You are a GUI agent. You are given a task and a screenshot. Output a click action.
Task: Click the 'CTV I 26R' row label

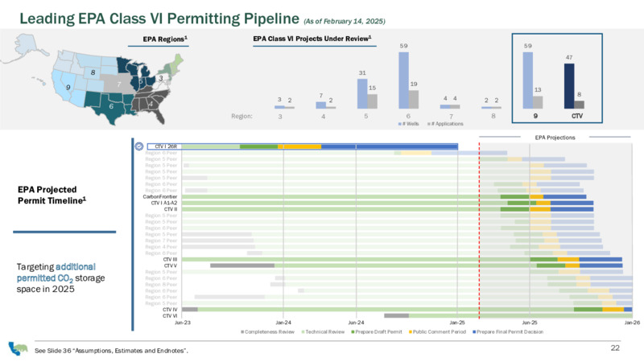pyautogui.click(x=166, y=146)
